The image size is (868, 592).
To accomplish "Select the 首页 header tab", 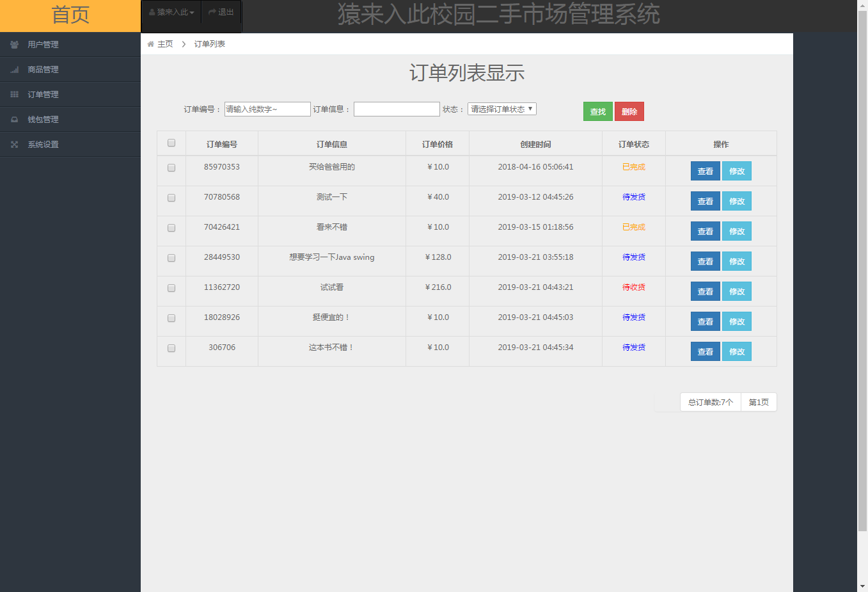I will coord(70,15).
